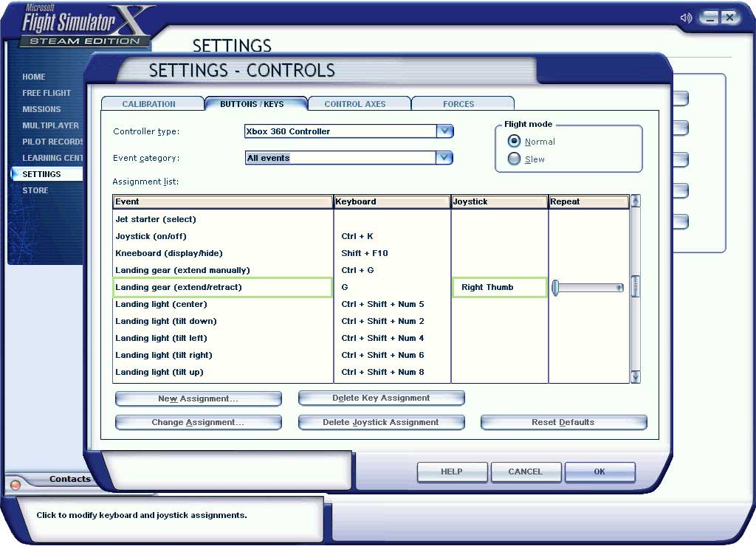756x549 pixels.
Task: Select the Landing gear (extend manually) event
Action: [183, 270]
